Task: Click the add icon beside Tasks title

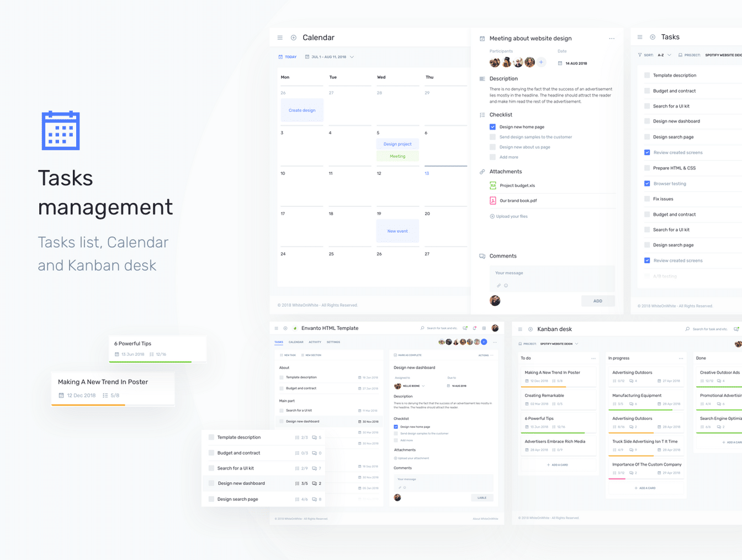Action: tap(653, 37)
